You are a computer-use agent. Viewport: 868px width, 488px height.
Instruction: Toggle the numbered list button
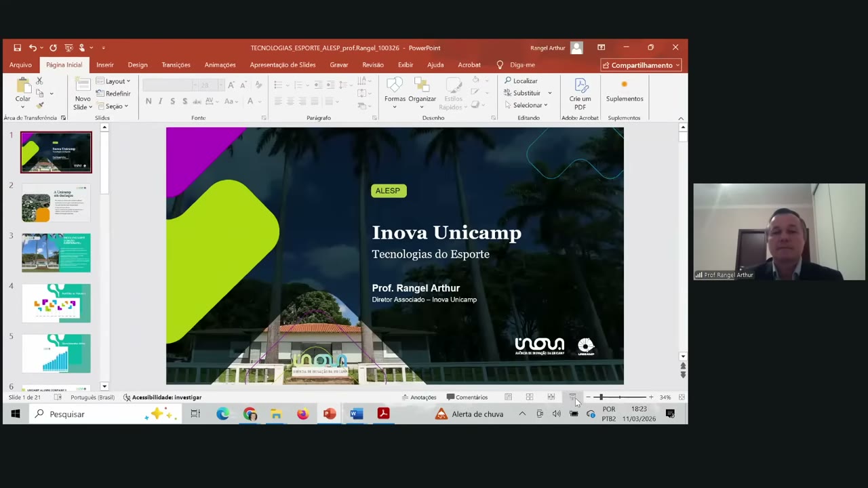click(x=299, y=85)
